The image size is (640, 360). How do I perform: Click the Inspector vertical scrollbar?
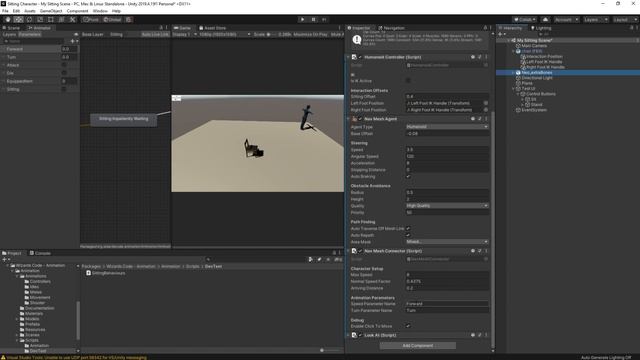(x=493, y=229)
